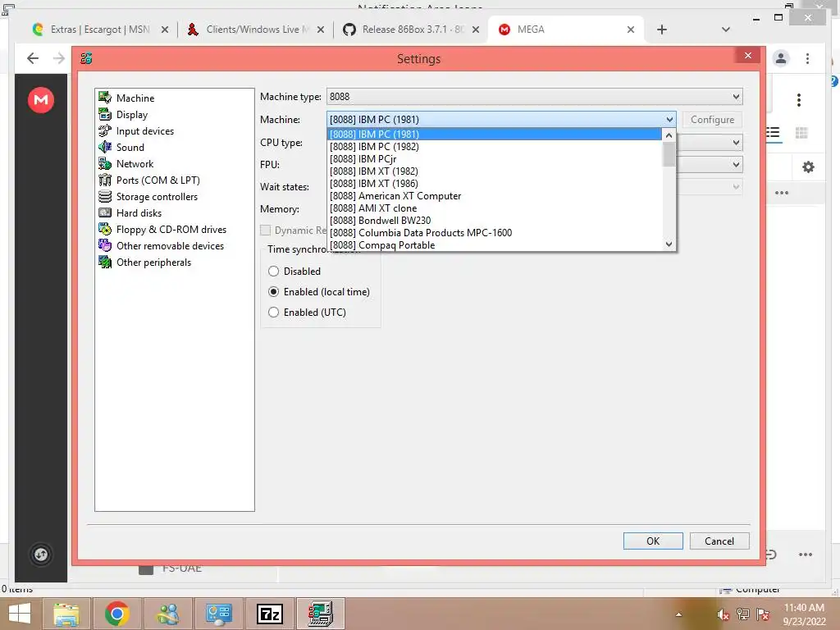Open 7-Zip from the taskbar

tap(269, 614)
